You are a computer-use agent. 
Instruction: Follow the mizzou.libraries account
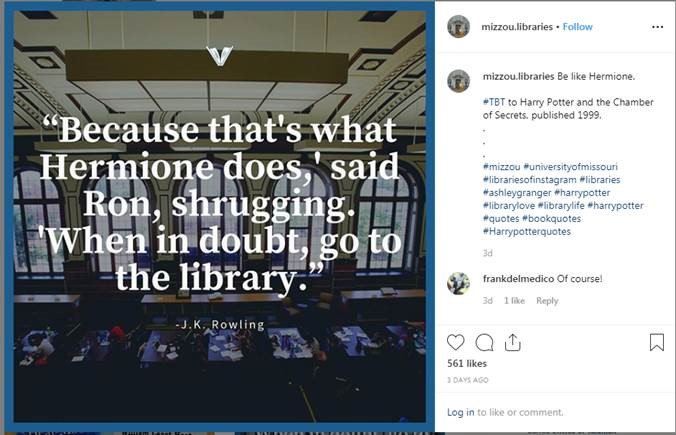(578, 27)
